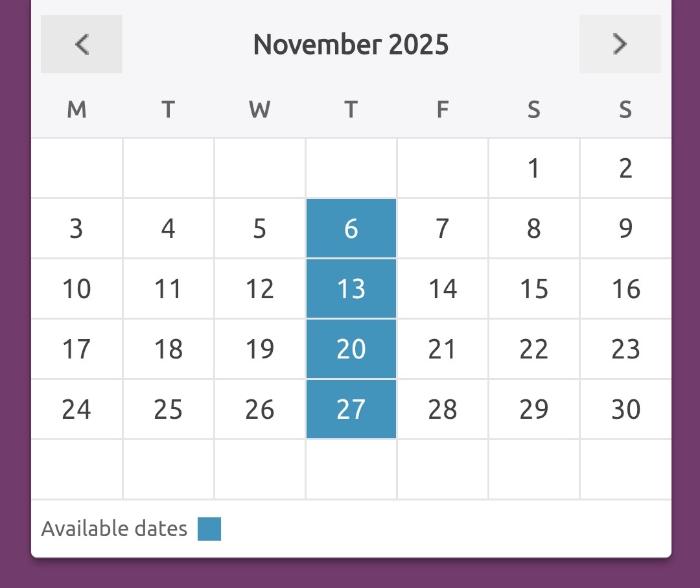700x588 pixels.
Task: Pick available date November 20
Action: (351, 349)
